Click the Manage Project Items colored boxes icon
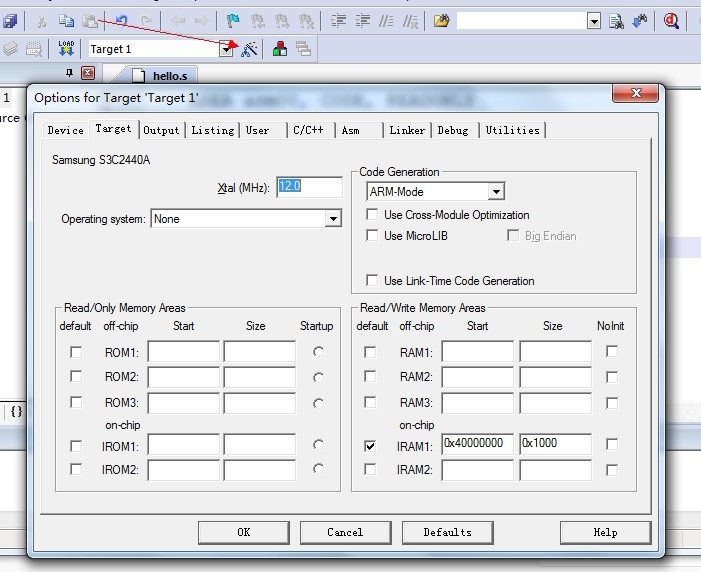The height and width of the screenshot is (572, 701). point(280,49)
